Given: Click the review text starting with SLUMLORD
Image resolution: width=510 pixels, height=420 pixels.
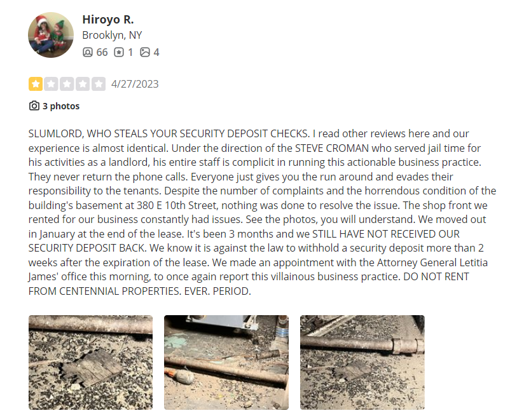Looking at the screenshot, I should 262,212.
